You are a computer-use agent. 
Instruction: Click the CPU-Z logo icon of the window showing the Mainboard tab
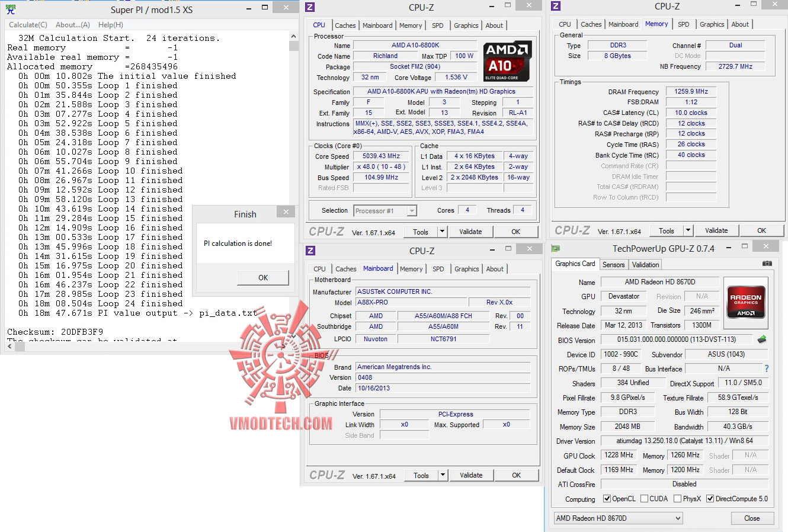click(x=310, y=251)
